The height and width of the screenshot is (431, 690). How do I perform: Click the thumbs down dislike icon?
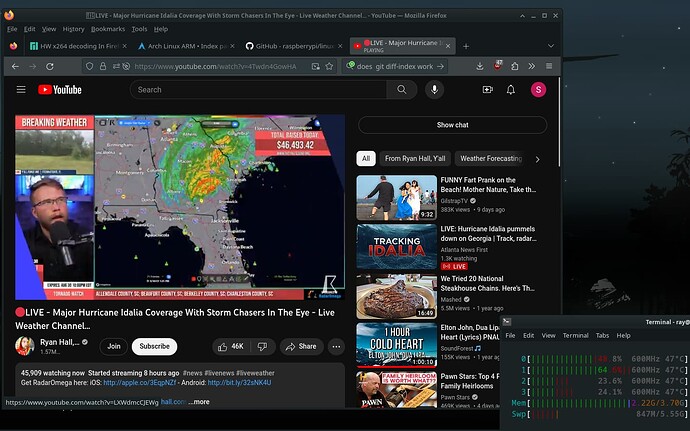click(263, 346)
